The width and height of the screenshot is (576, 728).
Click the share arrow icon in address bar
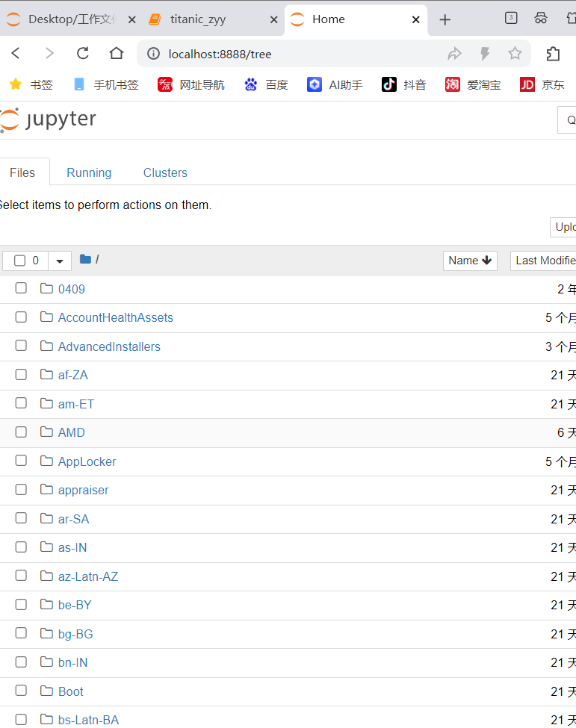tap(454, 53)
